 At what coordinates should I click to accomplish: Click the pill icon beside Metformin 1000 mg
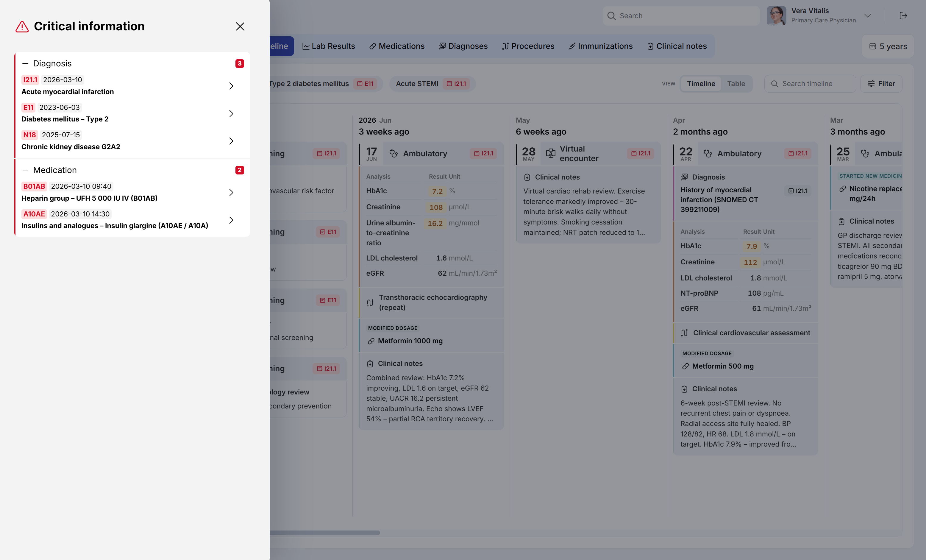pos(371,341)
